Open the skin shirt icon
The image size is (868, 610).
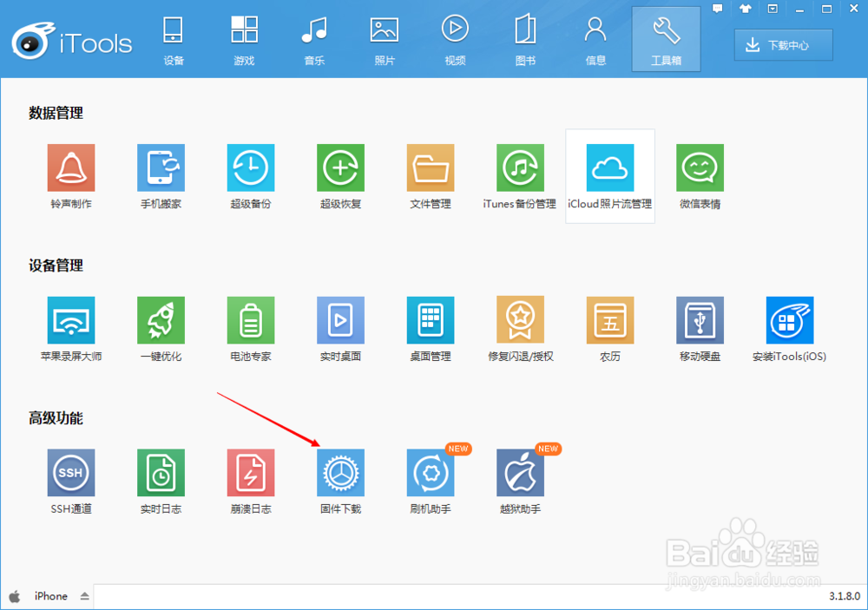(x=745, y=9)
